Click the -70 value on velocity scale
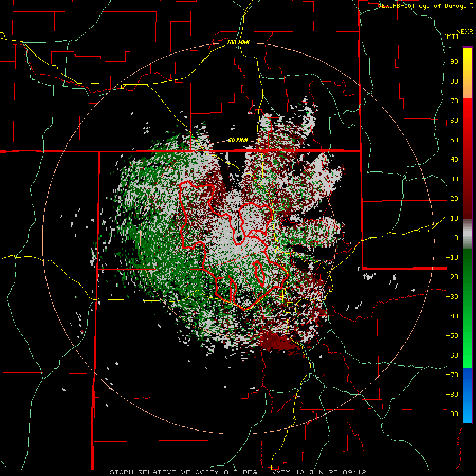 click(452, 375)
